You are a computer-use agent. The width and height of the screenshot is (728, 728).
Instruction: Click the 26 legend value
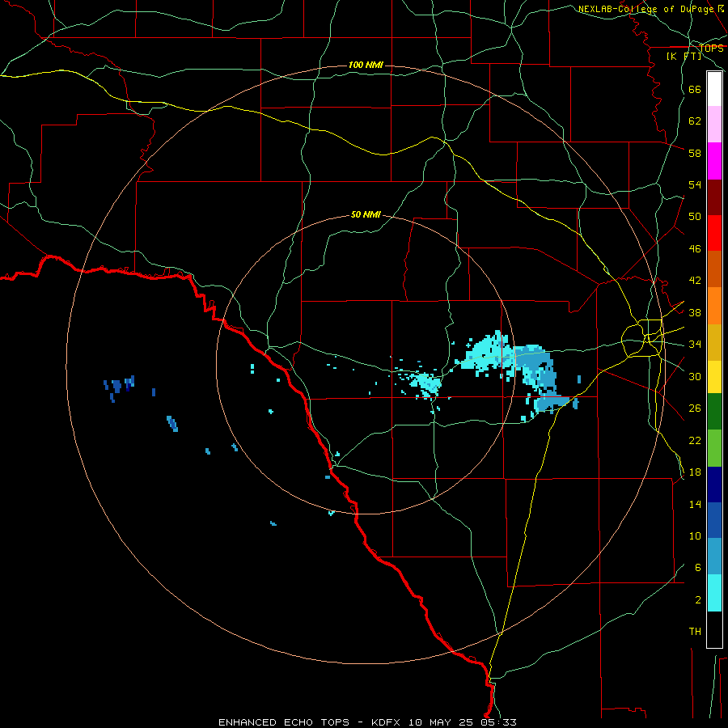coord(695,408)
